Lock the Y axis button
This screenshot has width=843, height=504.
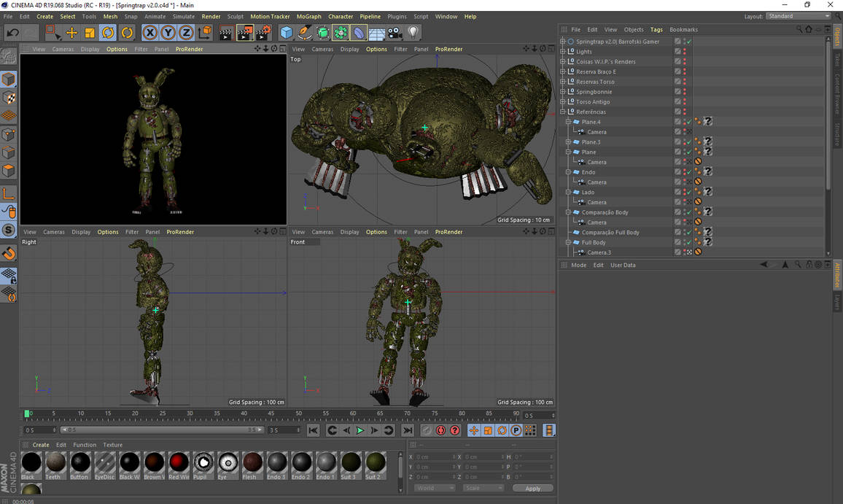pyautogui.click(x=168, y=33)
